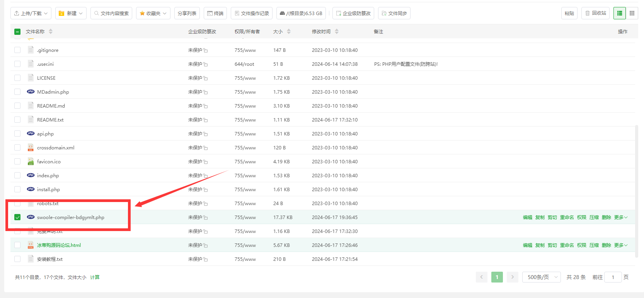Open the 回收站 recycle bin

[x=595, y=13]
